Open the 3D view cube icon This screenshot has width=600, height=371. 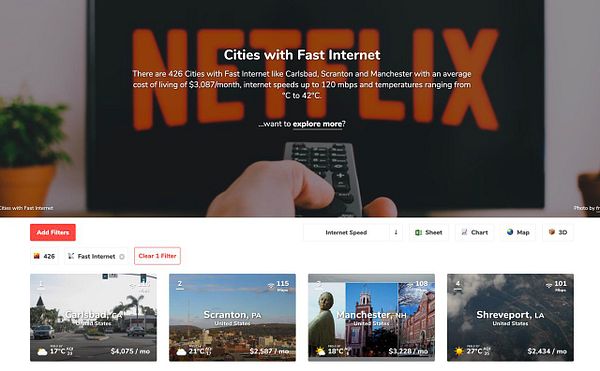[x=551, y=232]
